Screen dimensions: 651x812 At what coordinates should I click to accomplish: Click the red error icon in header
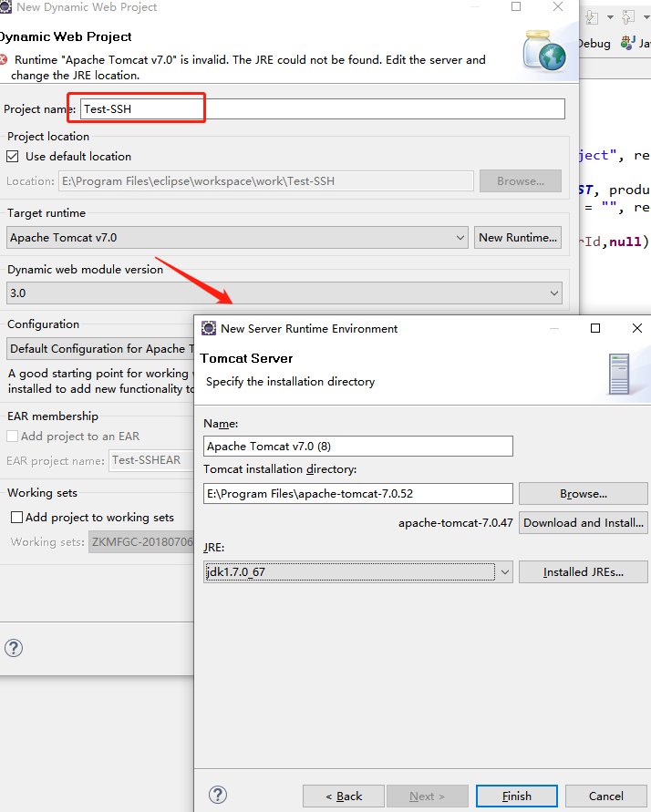[4, 59]
